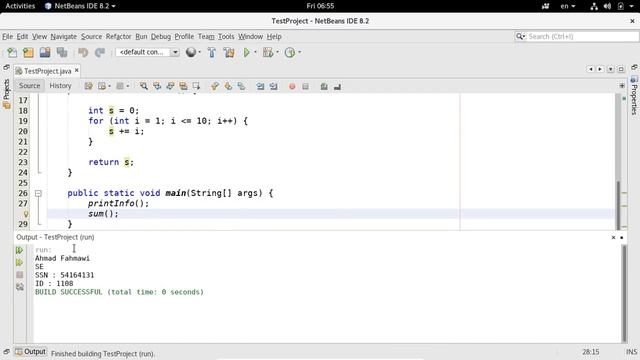Click the red Start Macro Recording icon

(292, 86)
